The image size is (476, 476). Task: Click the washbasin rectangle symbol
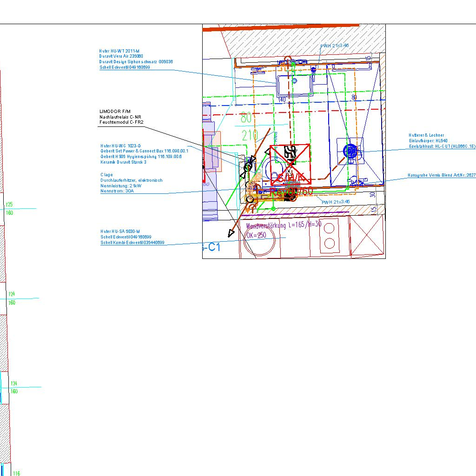294,86
